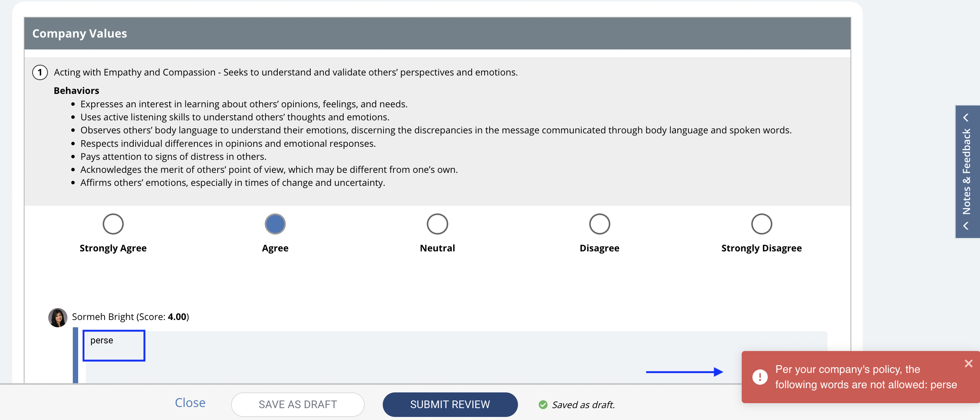The width and height of the screenshot is (980, 420).
Task: Click the Strongly Disagree label text
Action: click(x=761, y=248)
